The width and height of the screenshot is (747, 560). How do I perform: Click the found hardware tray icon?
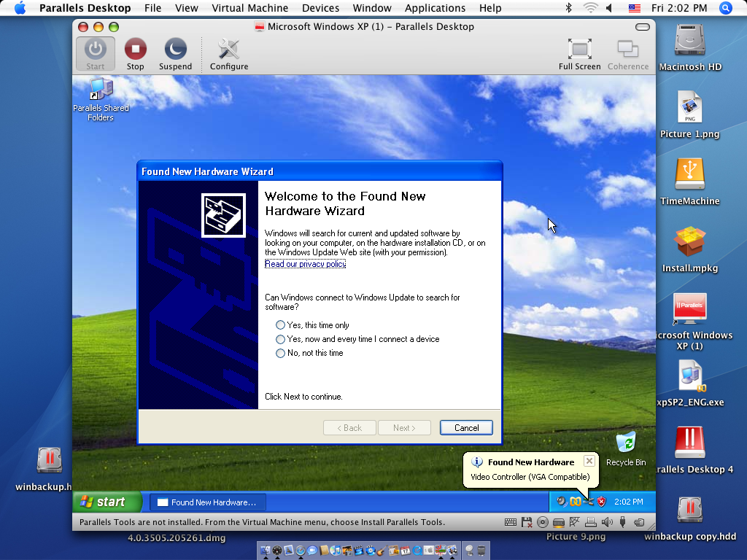pos(589,502)
